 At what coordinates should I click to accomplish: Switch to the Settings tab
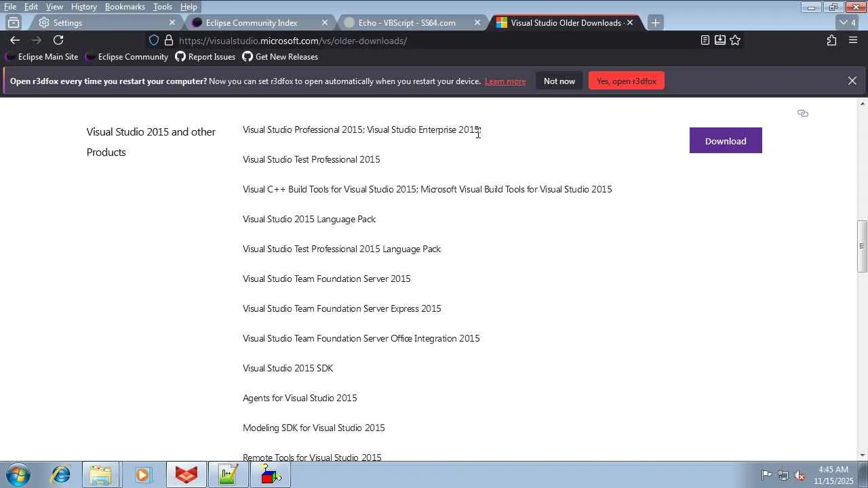tap(106, 22)
